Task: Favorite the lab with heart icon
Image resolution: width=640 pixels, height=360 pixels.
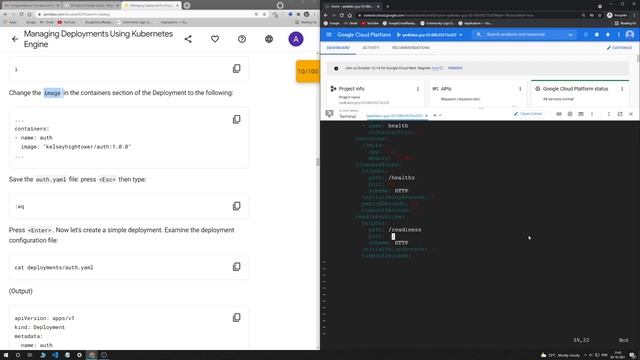Action: (215, 39)
